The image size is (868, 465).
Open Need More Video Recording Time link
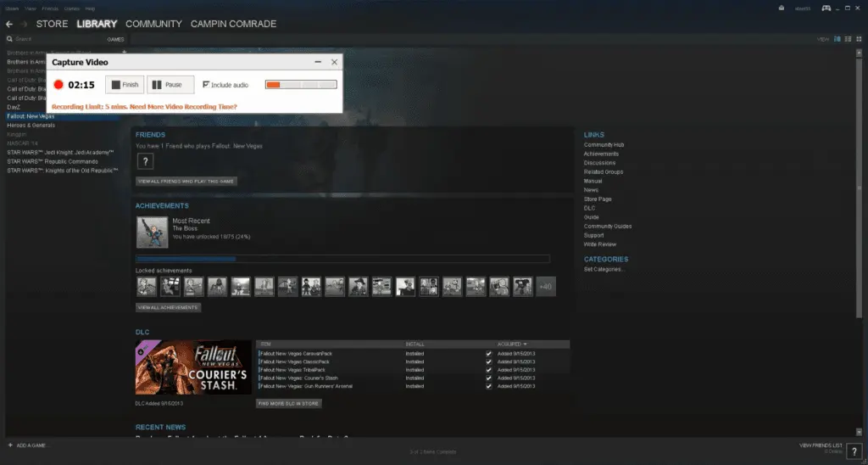(x=183, y=106)
